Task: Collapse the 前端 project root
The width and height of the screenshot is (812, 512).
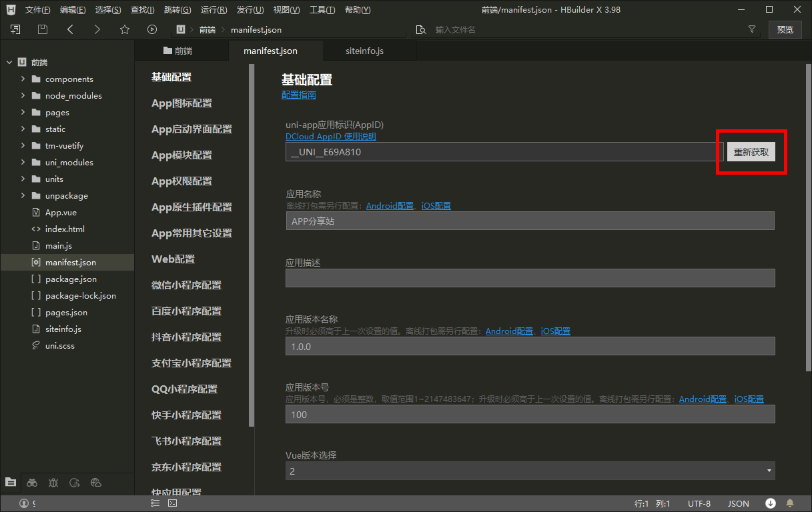Action: click(9, 62)
